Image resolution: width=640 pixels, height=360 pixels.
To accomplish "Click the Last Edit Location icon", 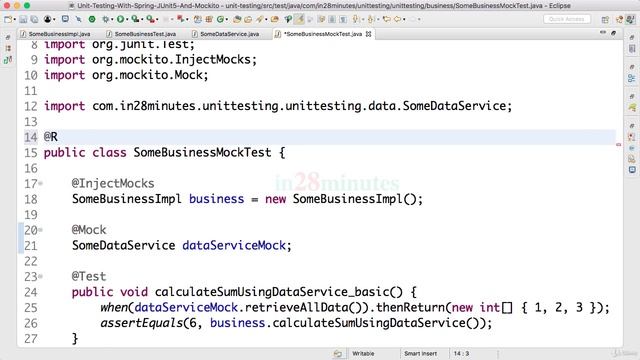I will (387, 19).
